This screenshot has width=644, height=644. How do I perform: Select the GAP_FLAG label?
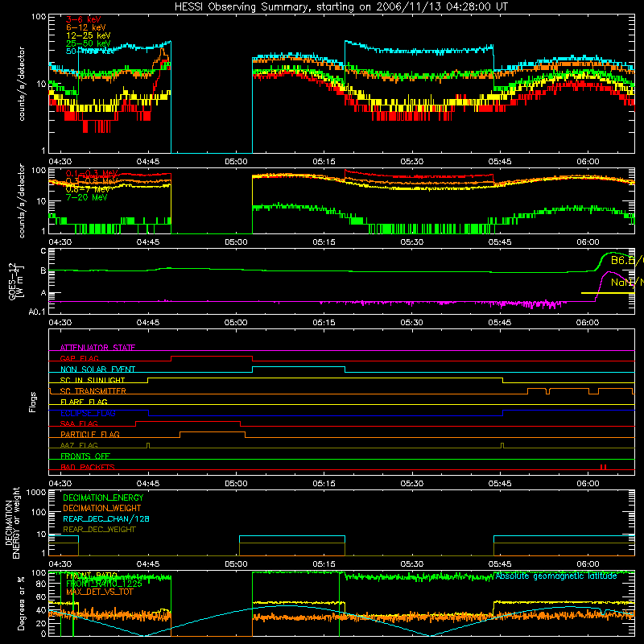pos(79,358)
